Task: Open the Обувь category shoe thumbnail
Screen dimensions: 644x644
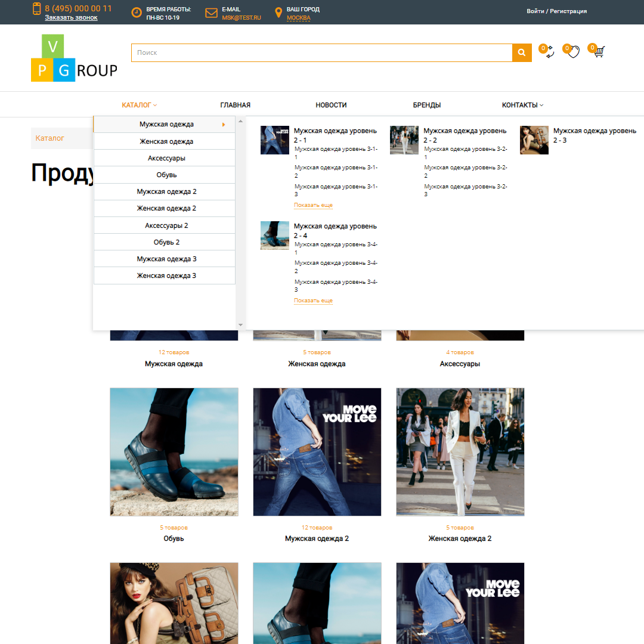Action: [174, 452]
